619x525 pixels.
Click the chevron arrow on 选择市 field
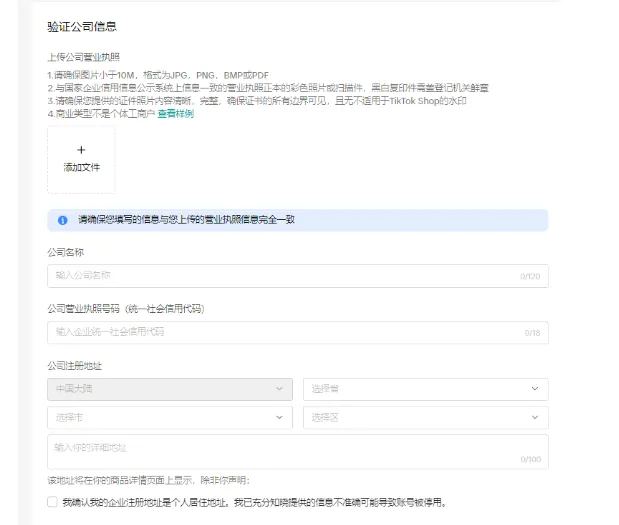point(279,417)
